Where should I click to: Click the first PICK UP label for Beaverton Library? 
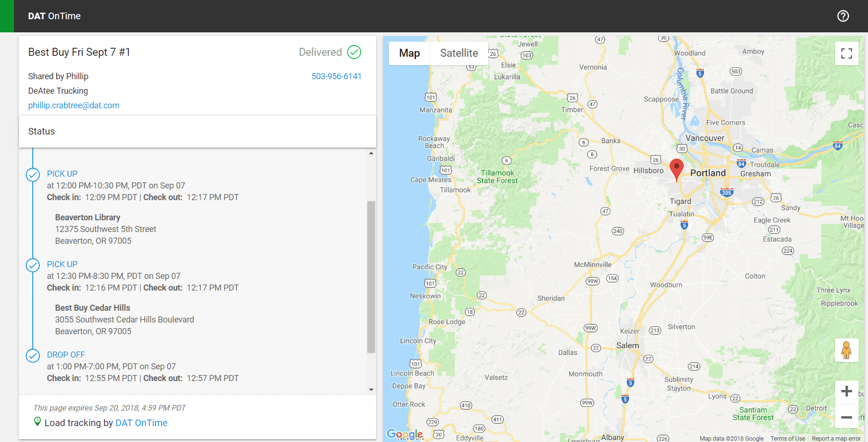tap(62, 174)
